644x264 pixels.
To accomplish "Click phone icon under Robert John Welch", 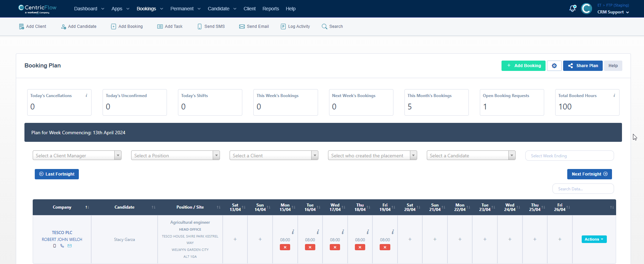I will pyautogui.click(x=62, y=246).
